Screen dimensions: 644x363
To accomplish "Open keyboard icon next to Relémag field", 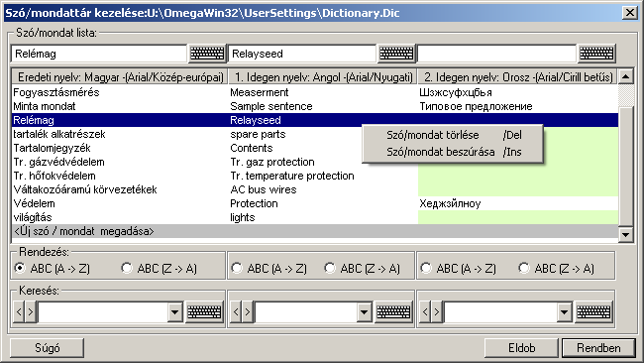I will (207, 54).
